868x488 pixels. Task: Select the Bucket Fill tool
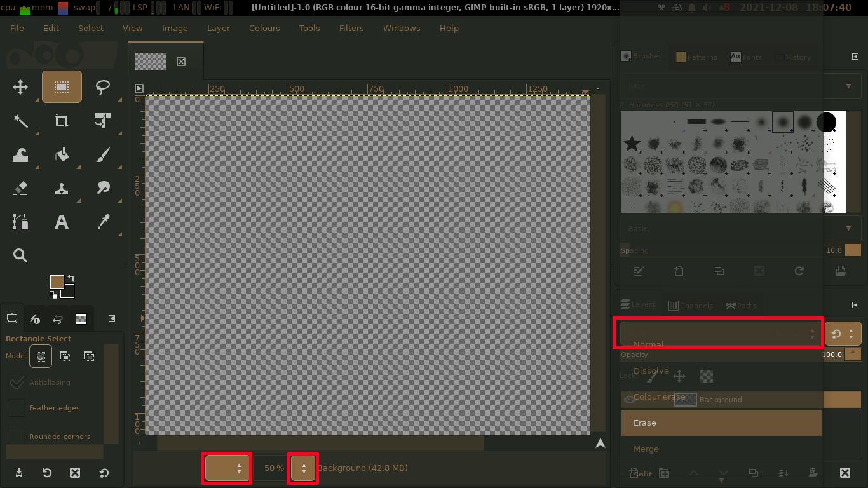[x=62, y=154]
